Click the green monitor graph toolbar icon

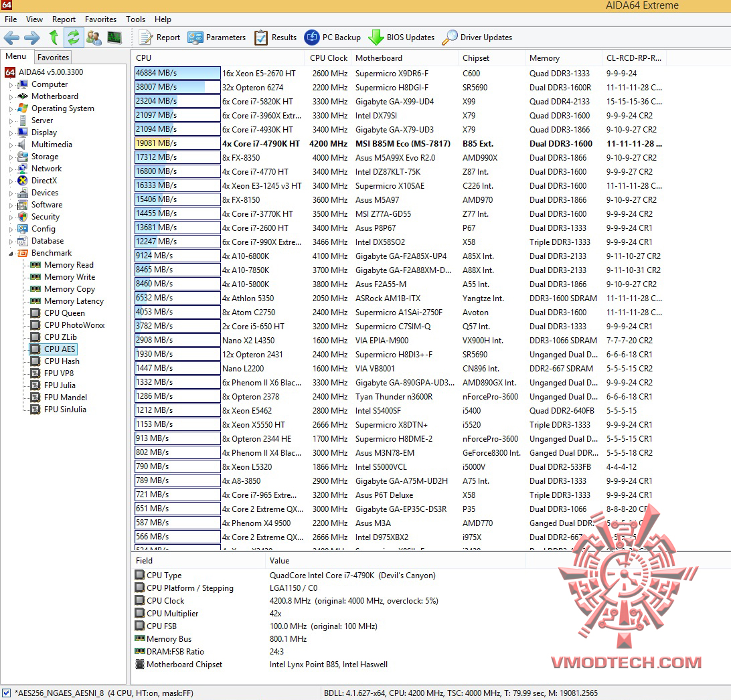pyautogui.click(x=114, y=37)
